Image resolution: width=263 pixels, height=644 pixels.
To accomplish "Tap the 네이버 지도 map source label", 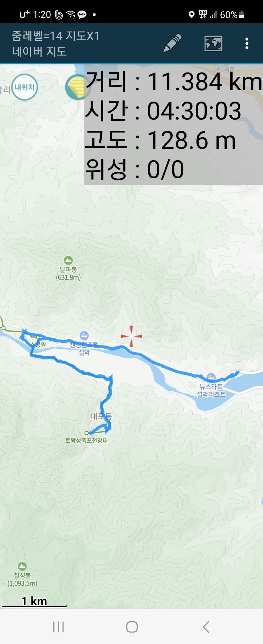I will click(x=39, y=51).
